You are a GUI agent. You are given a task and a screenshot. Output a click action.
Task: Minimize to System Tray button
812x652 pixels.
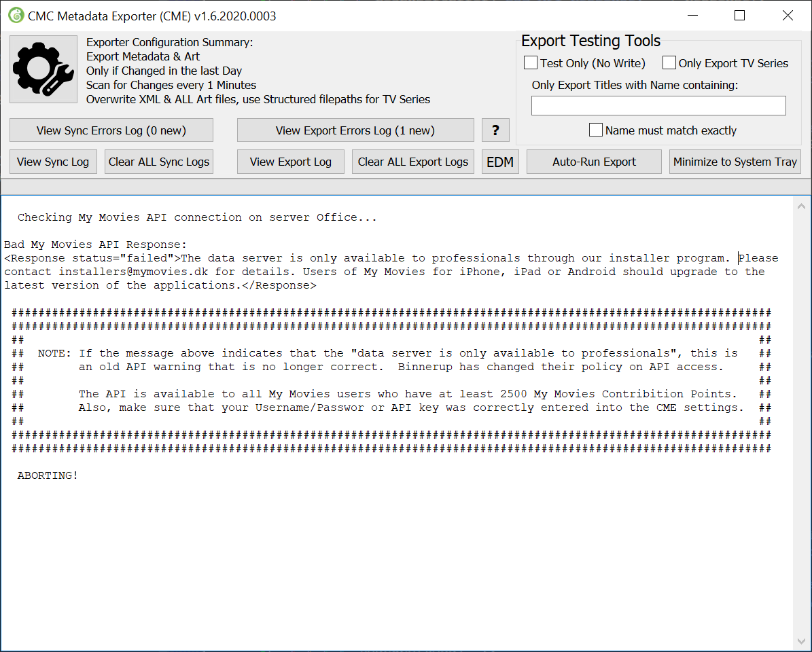point(735,162)
